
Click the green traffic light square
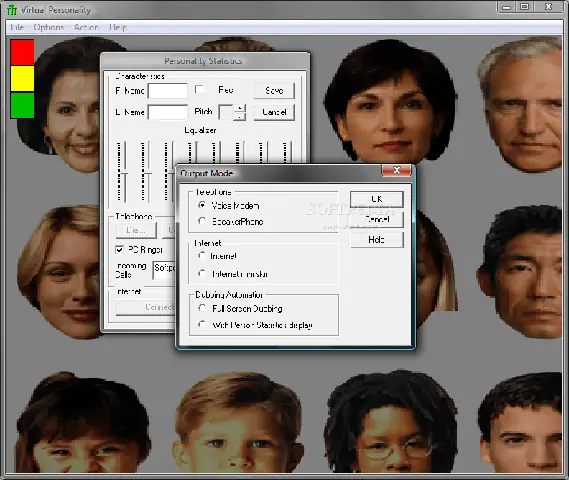(22, 105)
